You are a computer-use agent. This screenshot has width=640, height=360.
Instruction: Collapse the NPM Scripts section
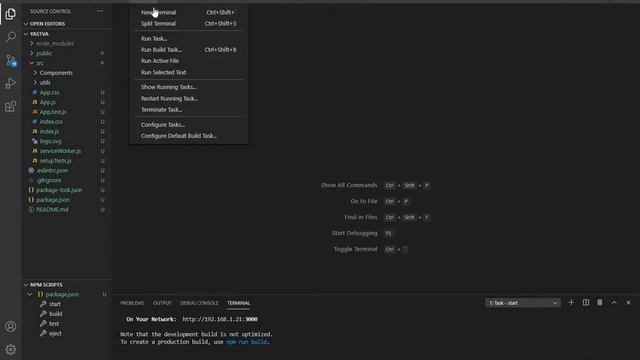46,284
